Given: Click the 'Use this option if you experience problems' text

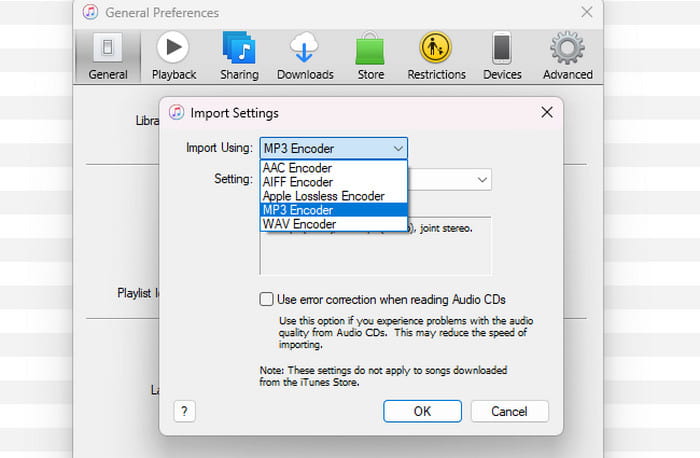Looking at the screenshot, I should (x=406, y=333).
